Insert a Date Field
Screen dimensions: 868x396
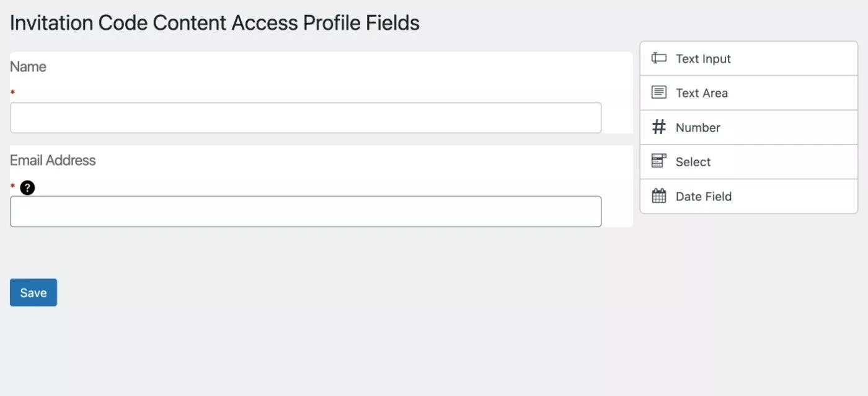pos(748,196)
